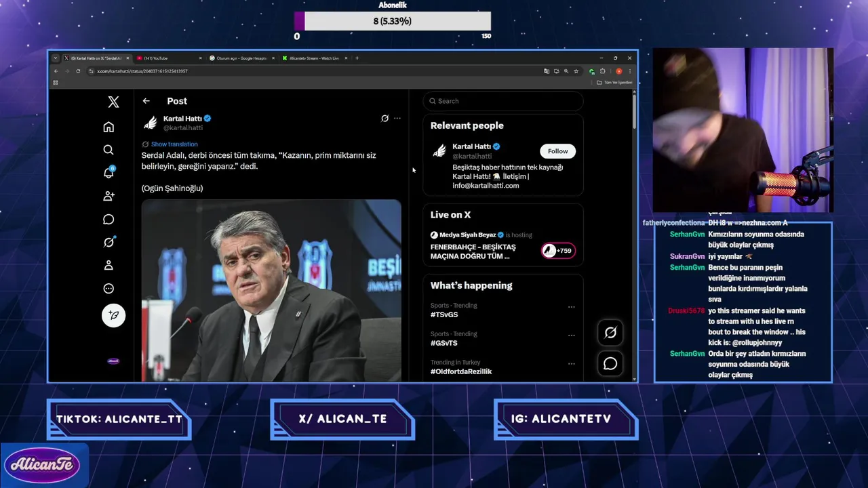Open @kartalhatti handle in Relevant people
The width and height of the screenshot is (868, 488).
(472, 157)
